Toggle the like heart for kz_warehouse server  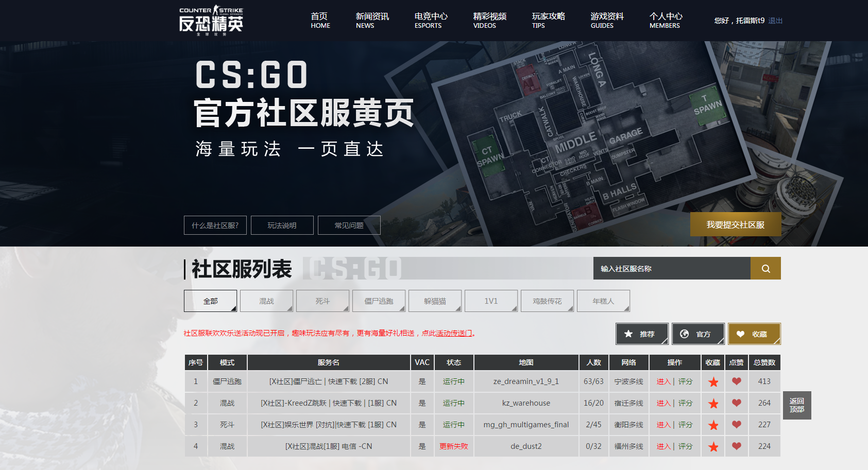pos(736,403)
